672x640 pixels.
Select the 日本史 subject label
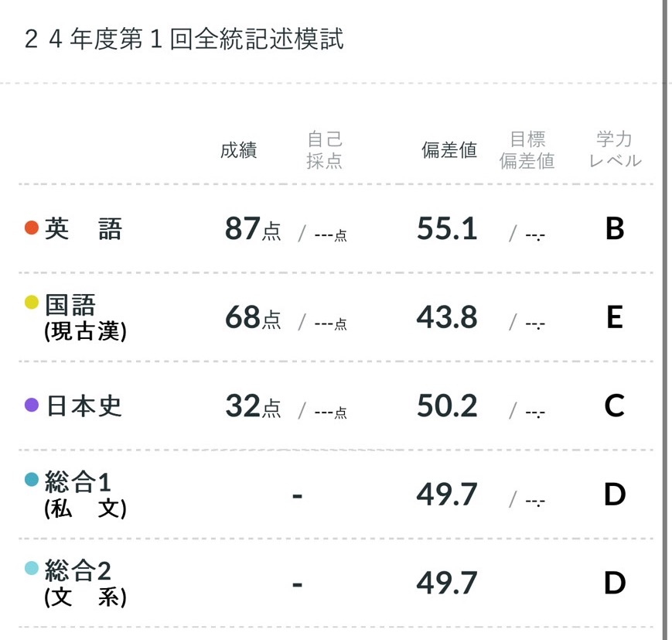click(x=85, y=406)
